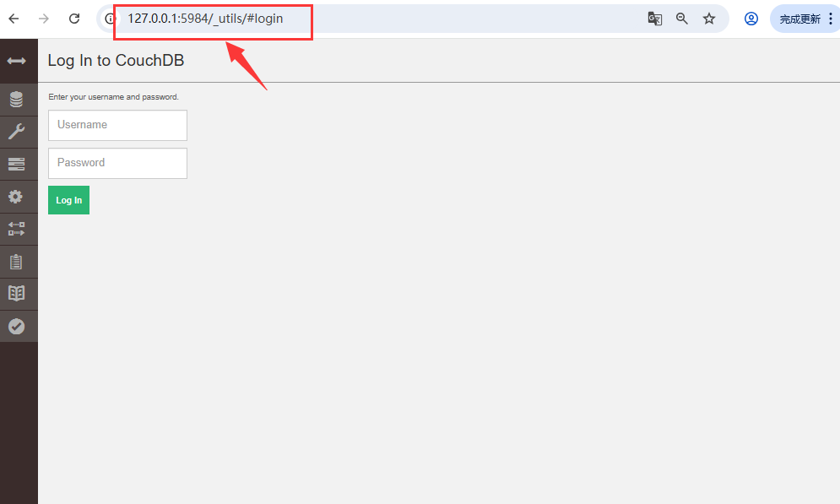View site information icon in address bar

tap(109, 19)
